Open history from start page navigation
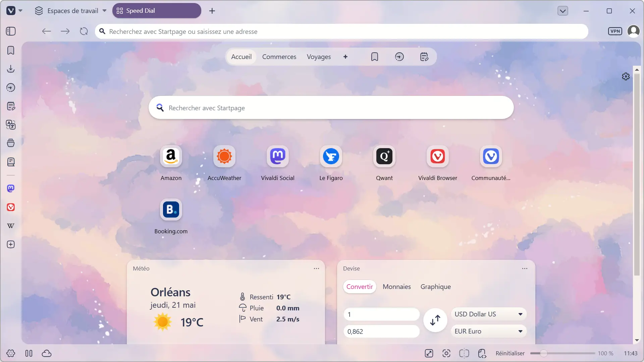 coord(399,57)
